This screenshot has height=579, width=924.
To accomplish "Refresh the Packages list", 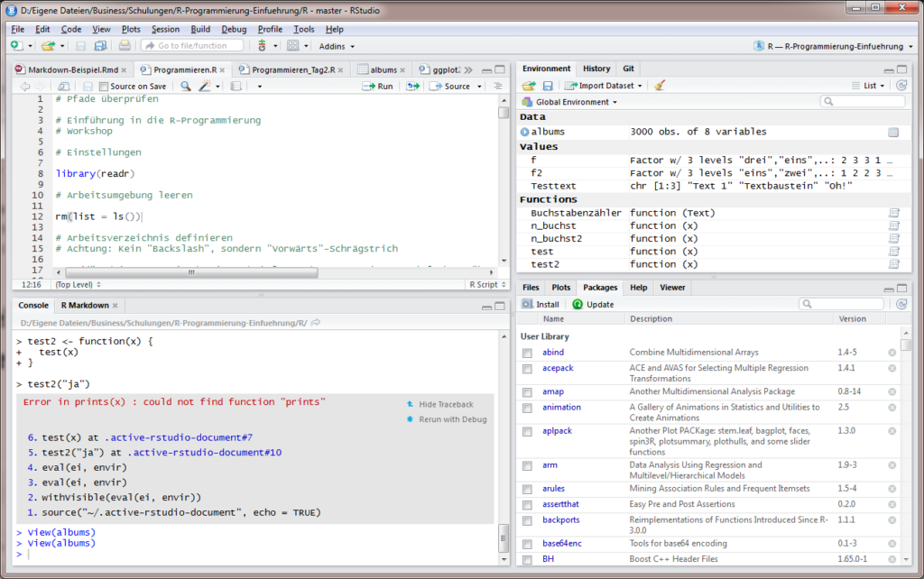I will pyautogui.click(x=901, y=304).
